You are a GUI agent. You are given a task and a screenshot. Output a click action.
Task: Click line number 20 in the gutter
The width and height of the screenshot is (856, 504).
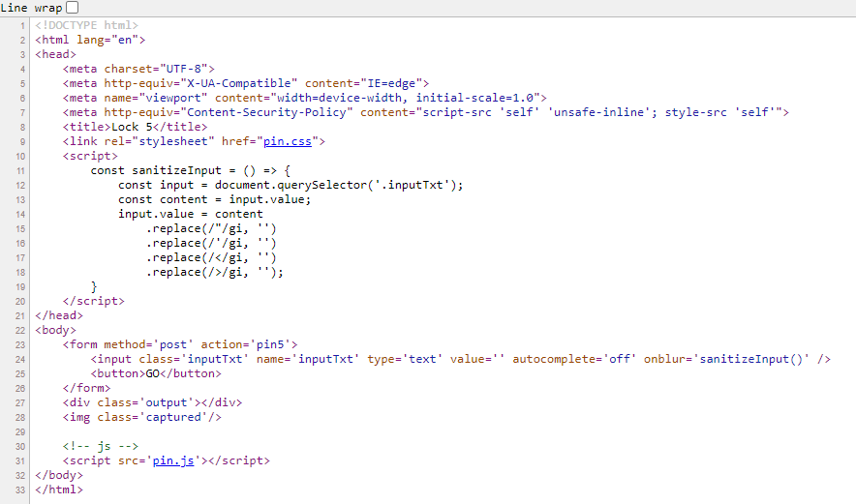point(19,301)
